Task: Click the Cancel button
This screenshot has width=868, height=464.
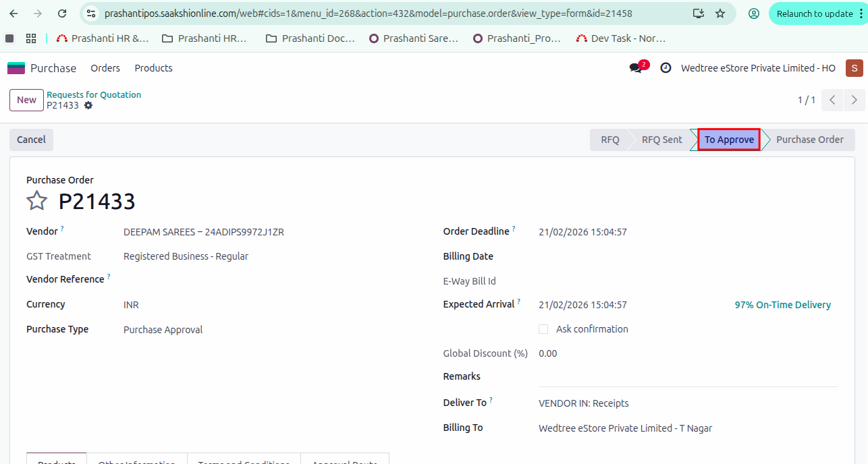Action: tap(31, 140)
